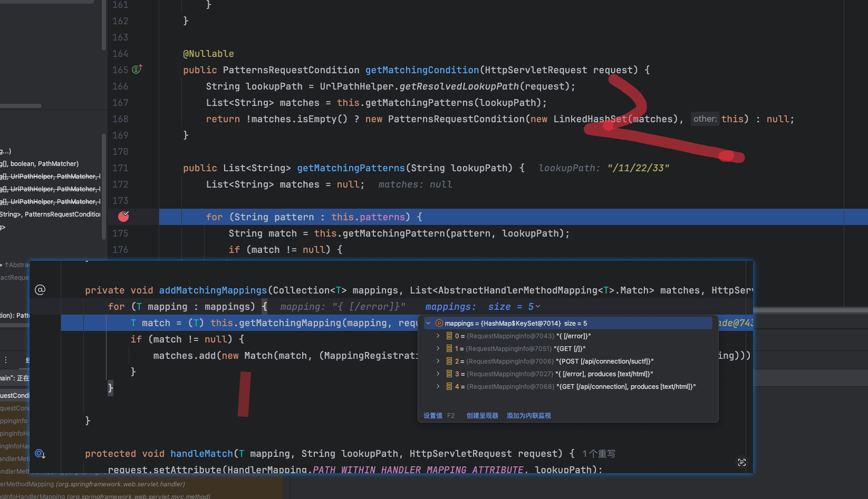Expand element 4 RequestMappingInfo@7068
Viewport: 868px width, 499px height.
438,387
